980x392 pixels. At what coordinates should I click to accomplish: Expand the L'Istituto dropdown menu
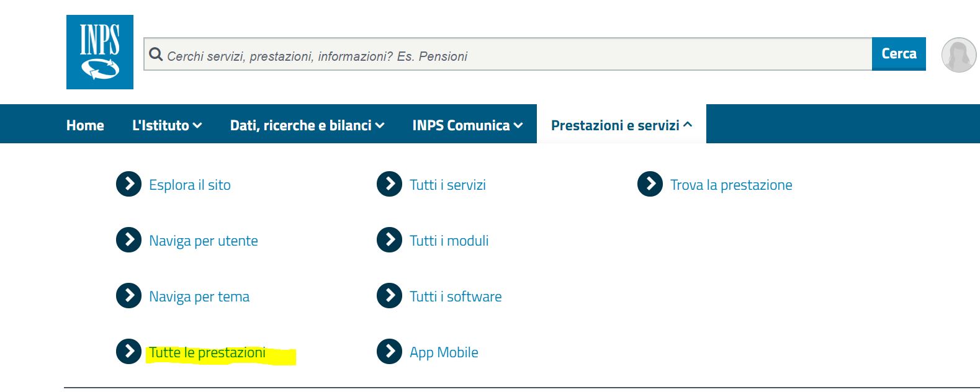[x=167, y=125]
